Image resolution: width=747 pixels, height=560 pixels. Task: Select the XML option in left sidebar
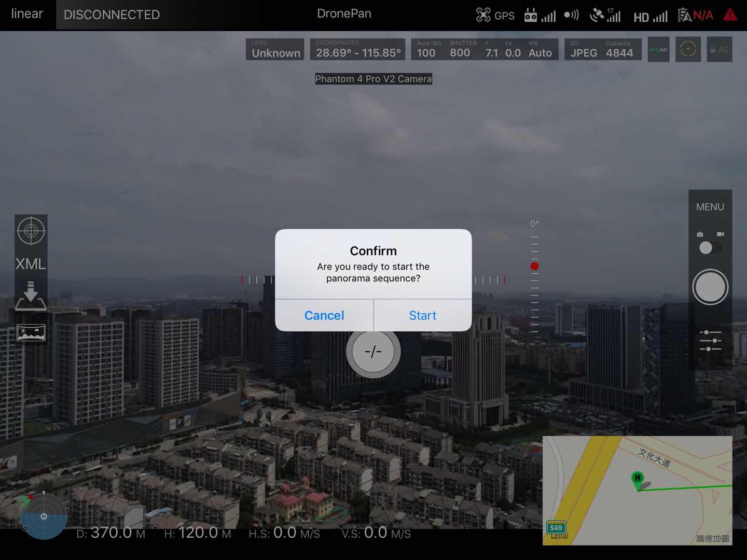[x=31, y=264]
